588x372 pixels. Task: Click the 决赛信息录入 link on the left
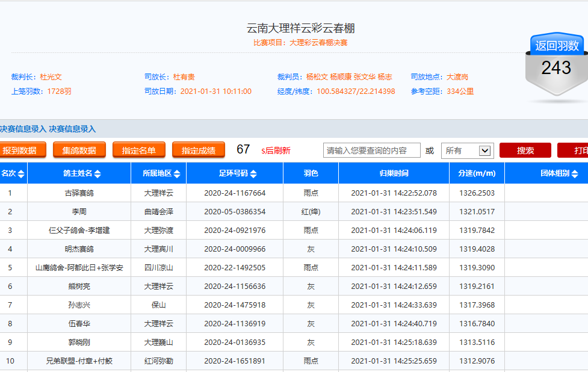tap(23, 129)
